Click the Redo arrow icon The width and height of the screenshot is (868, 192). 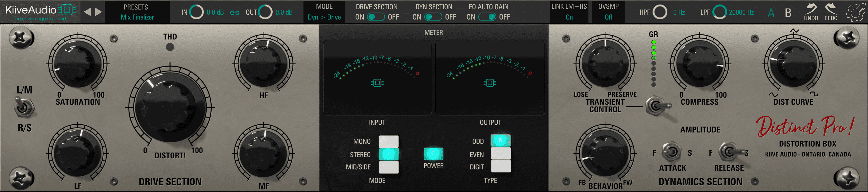[x=831, y=12]
